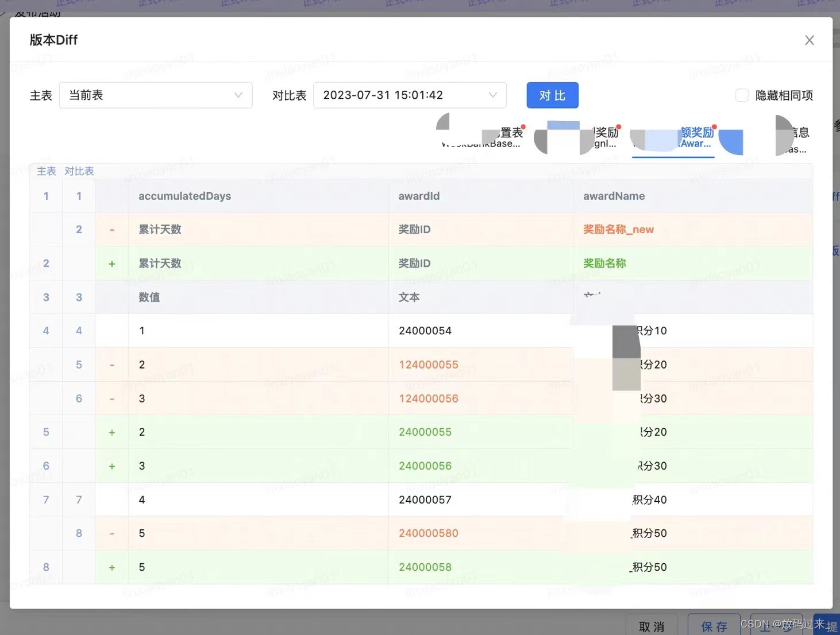Image resolution: width=840 pixels, height=635 pixels.
Task: Click the awardName column header
Action: click(x=614, y=196)
